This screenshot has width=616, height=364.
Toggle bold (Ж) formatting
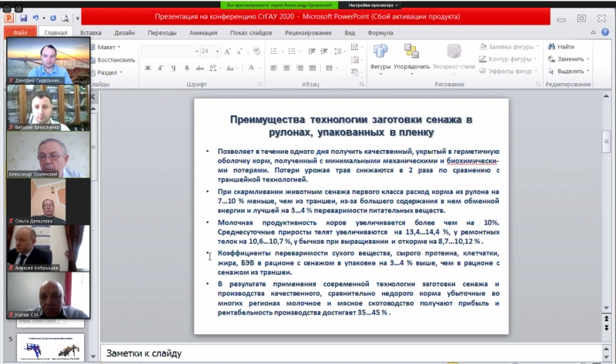click(x=148, y=68)
